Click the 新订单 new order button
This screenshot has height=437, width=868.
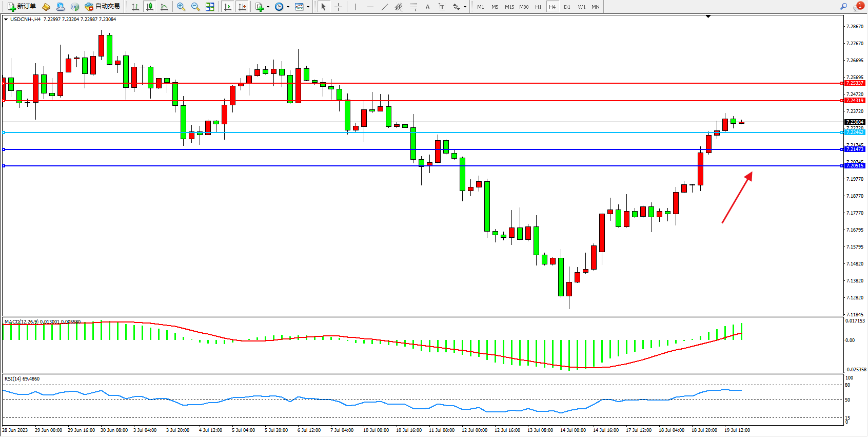pyautogui.click(x=22, y=7)
